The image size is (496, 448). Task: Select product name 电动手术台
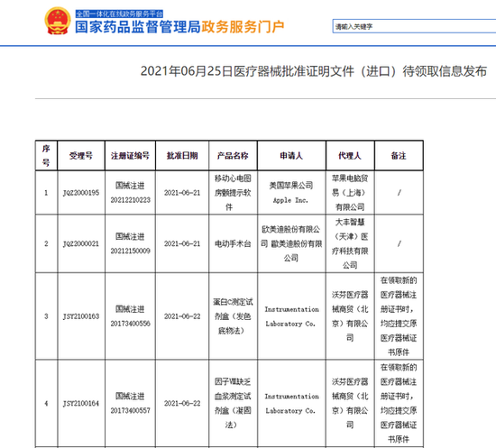(x=233, y=243)
